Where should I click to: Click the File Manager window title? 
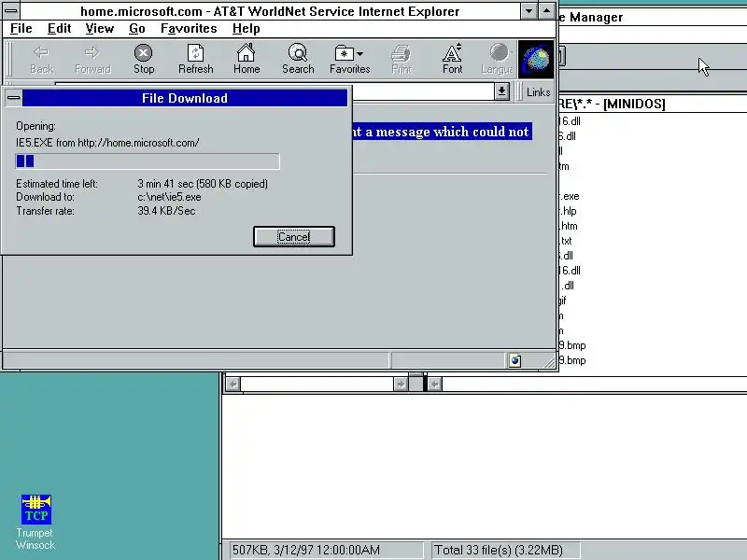coord(591,17)
